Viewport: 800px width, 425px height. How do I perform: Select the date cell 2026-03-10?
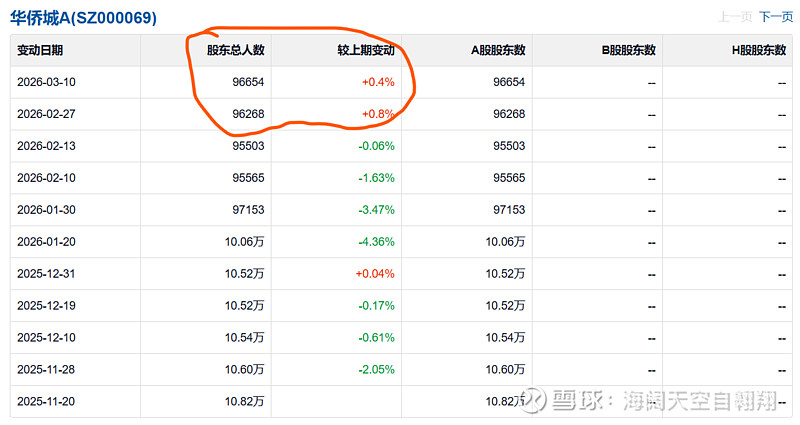click(x=46, y=82)
